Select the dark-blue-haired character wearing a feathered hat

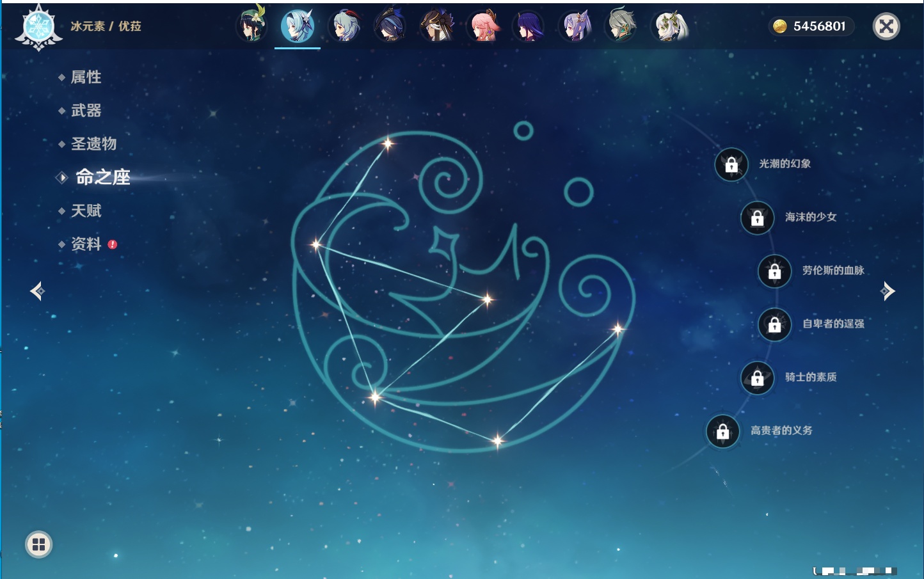coord(390,26)
